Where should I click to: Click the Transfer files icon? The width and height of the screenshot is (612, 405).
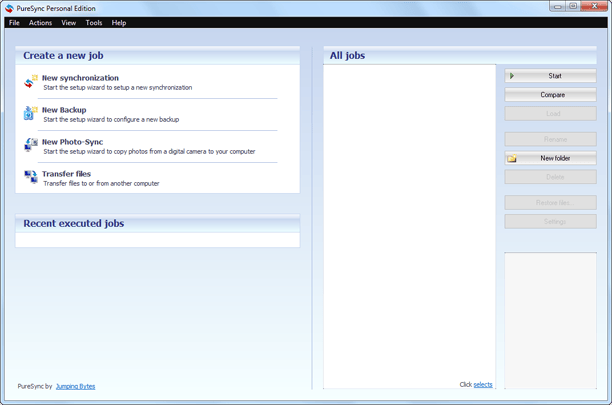coord(30,177)
